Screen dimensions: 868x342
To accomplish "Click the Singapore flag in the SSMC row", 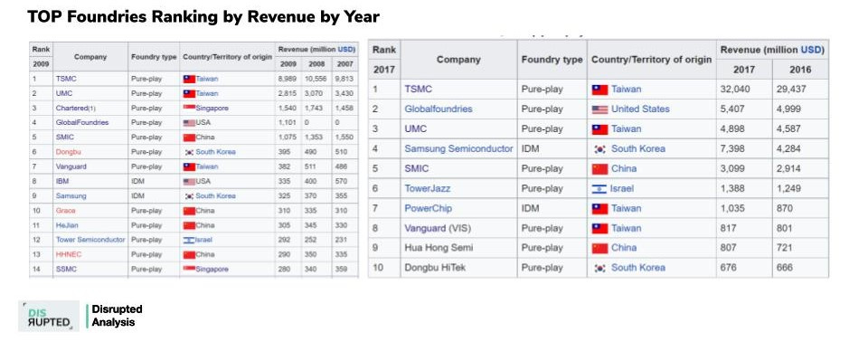I will (x=189, y=269).
